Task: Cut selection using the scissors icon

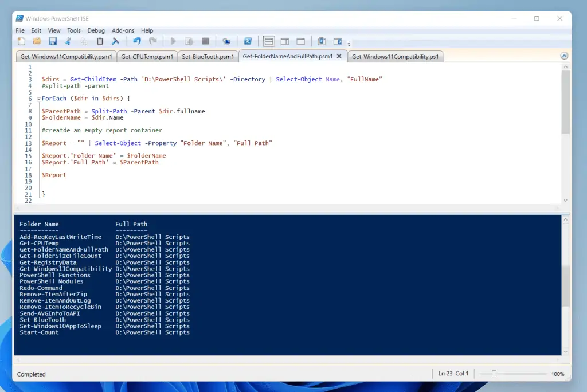Action: point(69,42)
